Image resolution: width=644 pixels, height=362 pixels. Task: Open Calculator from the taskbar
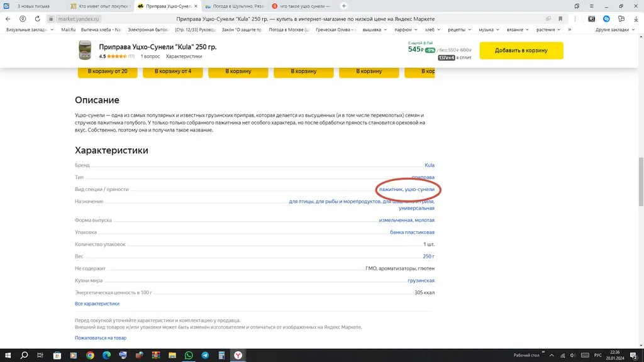pos(221,355)
